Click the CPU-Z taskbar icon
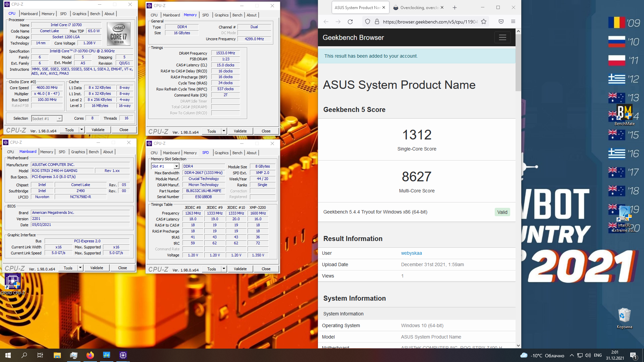 123,355
